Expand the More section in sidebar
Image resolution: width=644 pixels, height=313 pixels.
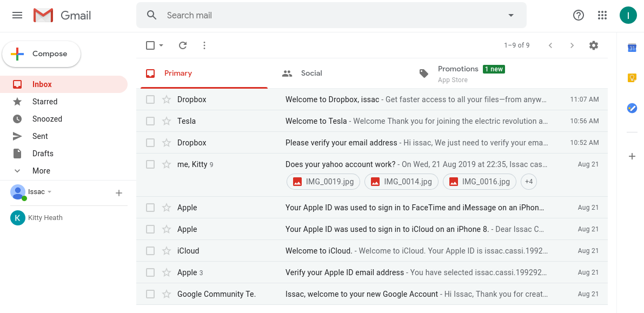(41, 171)
